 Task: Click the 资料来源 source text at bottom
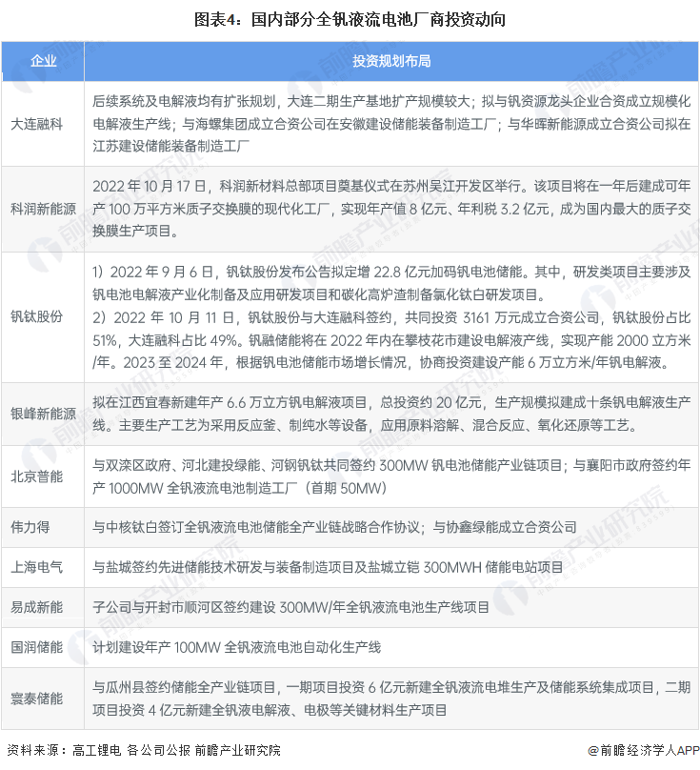coord(145,750)
